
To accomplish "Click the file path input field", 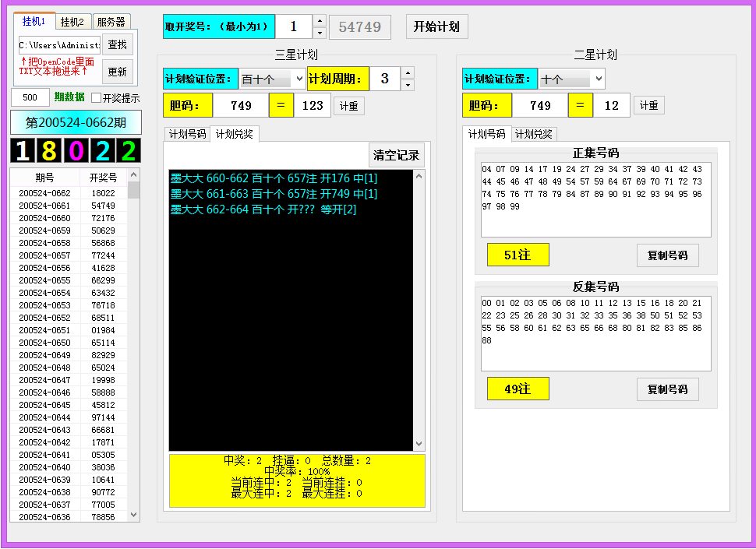I will click(x=59, y=45).
